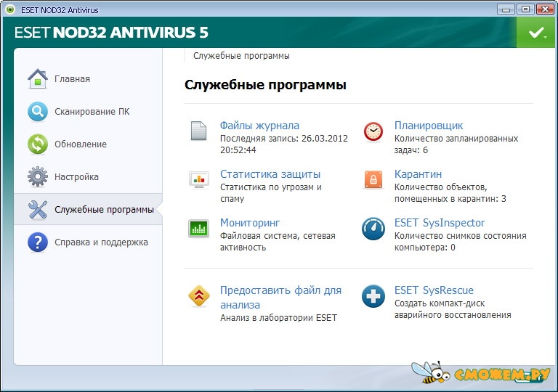Viewport: 558px width, 392px height.
Task: Click the 'Последняя запись: 26.03.2012' text
Action: pos(283,139)
